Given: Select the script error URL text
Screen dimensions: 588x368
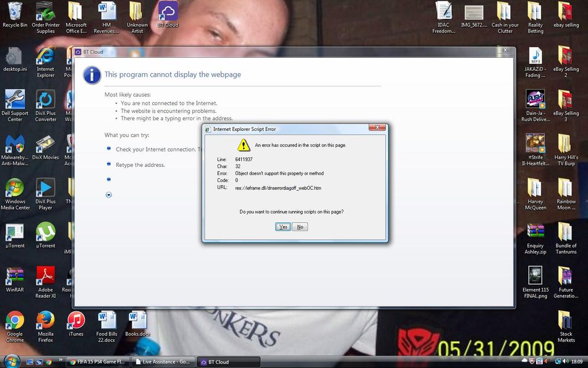Looking at the screenshot, I should (x=278, y=188).
